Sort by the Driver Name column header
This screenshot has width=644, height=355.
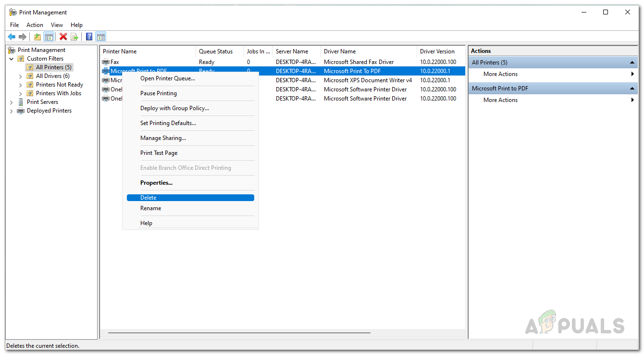340,51
